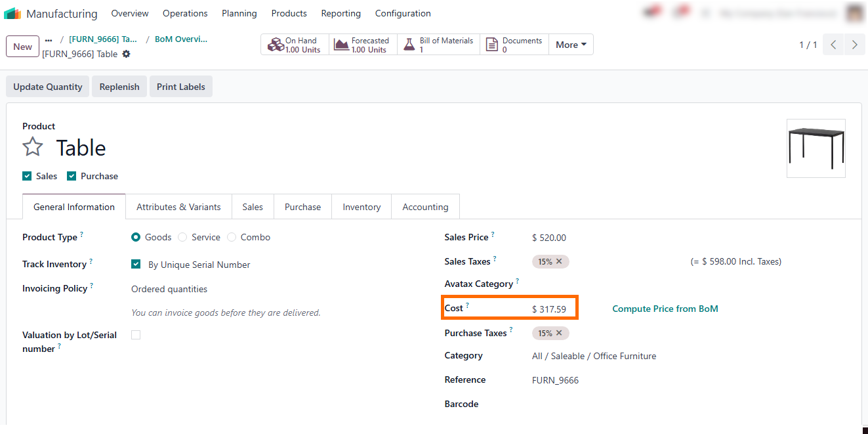Image resolution: width=868 pixels, height=434 pixels.
Task: Select the Service product type radio
Action: point(182,237)
